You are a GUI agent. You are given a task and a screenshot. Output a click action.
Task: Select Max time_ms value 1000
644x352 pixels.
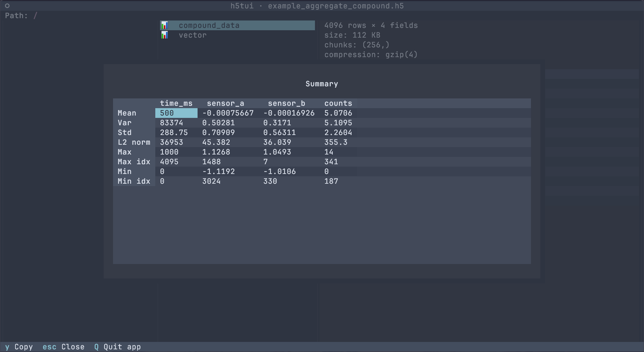click(169, 152)
